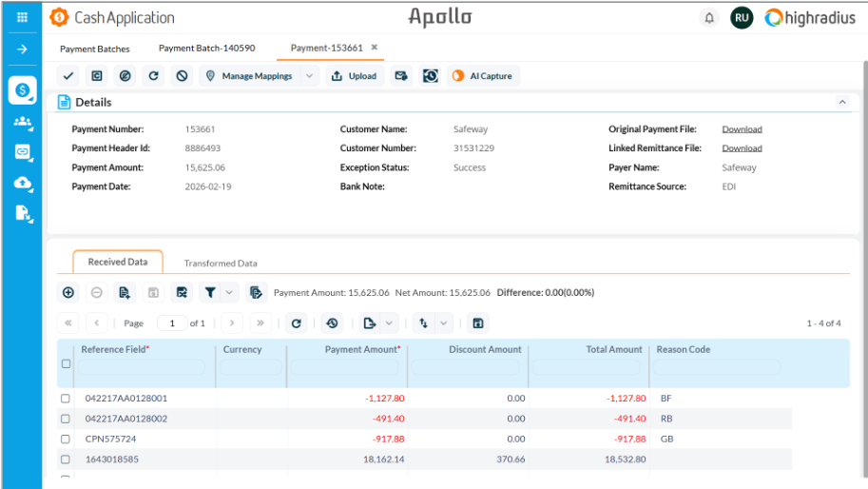
Task: Open the dropdown arrow beside the filter icon
Action: coord(229,293)
